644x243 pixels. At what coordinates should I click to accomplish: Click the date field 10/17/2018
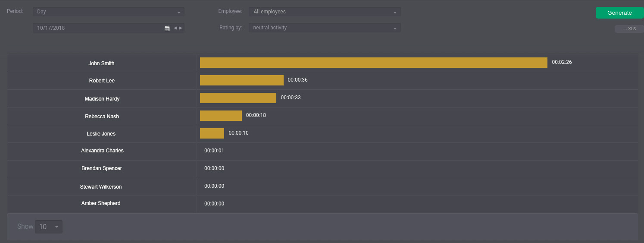tap(97, 28)
